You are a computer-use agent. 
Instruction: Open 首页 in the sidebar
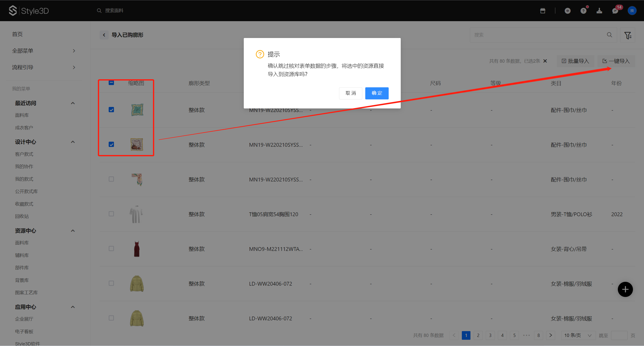coord(17,34)
